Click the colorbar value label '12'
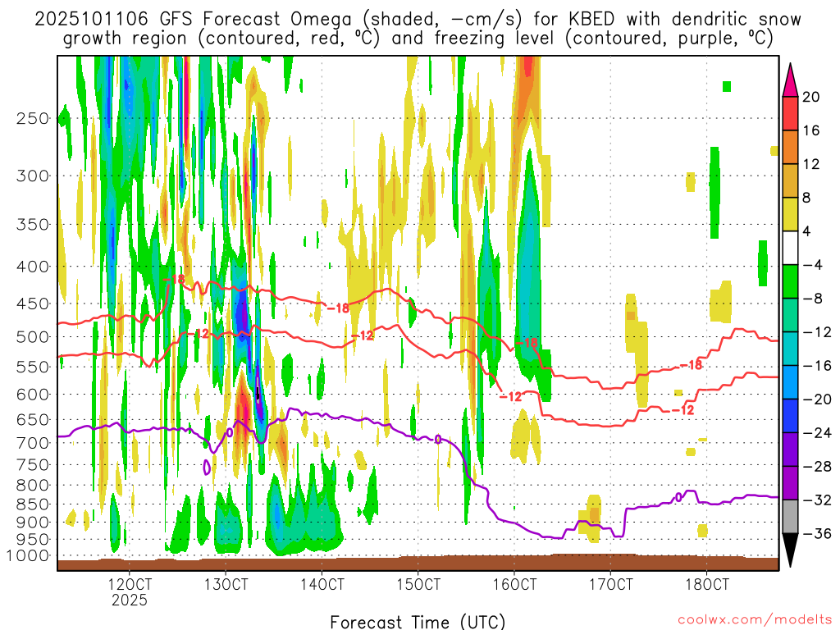Viewport: 840px width, 630px height. pyautogui.click(x=811, y=164)
